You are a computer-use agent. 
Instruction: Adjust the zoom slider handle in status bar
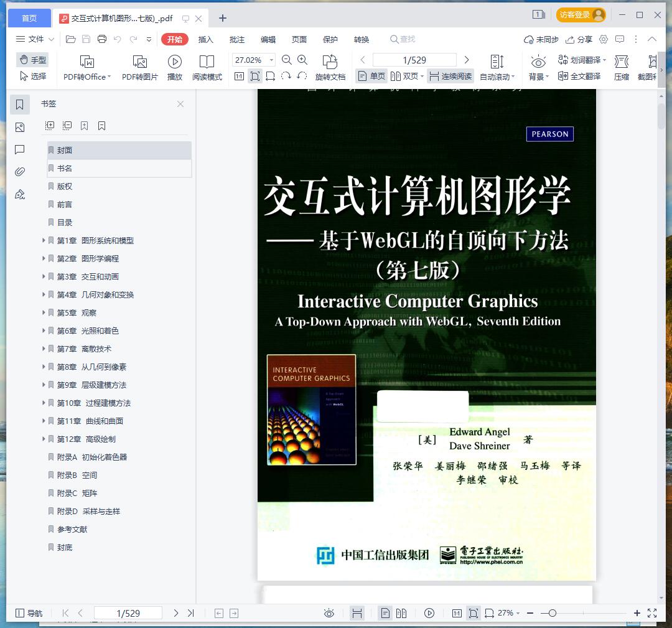coord(553,613)
